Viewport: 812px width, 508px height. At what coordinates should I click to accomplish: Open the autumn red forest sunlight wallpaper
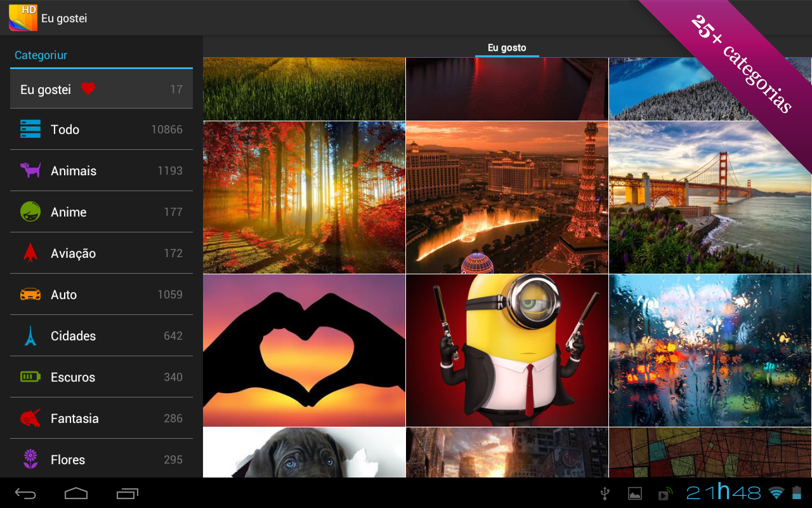pyautogui.click(x=304, y=197)
